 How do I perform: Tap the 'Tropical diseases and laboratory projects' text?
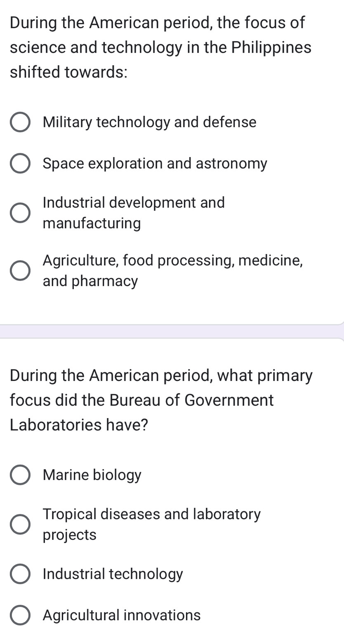pos(151,524)
